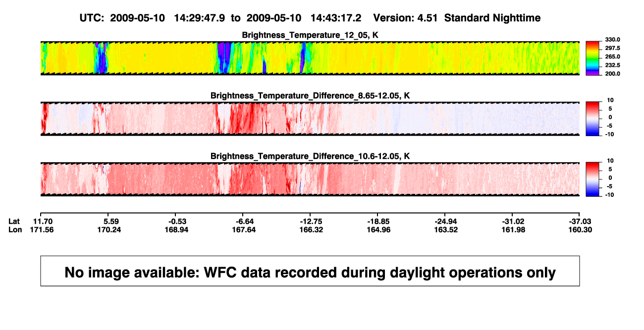Click the latitude value "-37.03"
The image size is (644, 330).
pos(579,221)
